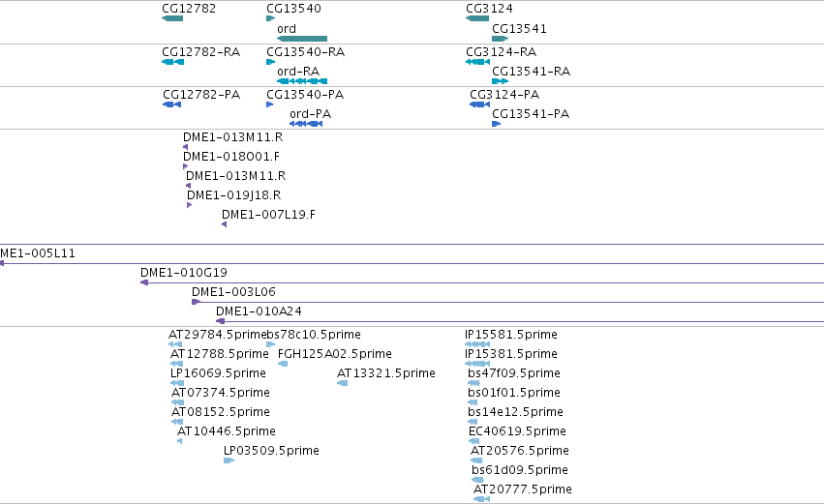Click the DME1-010A24 BAC label
Screen dimensions: 824x504
(x=259, y=311)
